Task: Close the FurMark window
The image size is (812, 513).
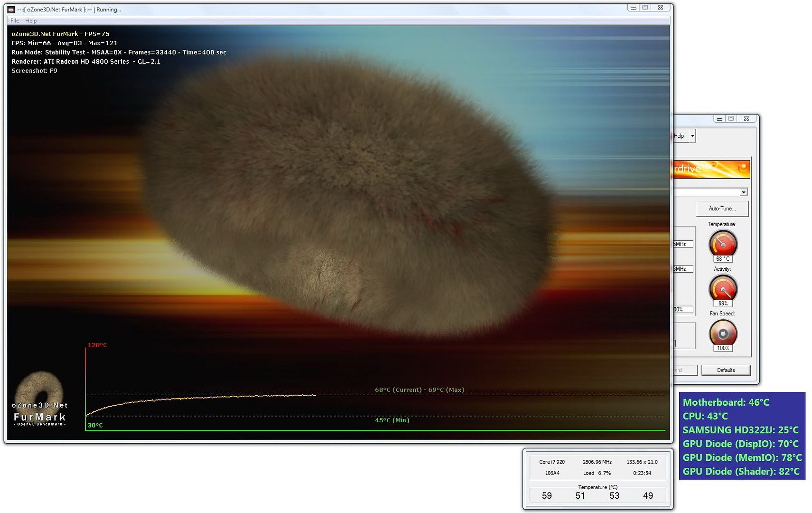Action: (660, 8)
